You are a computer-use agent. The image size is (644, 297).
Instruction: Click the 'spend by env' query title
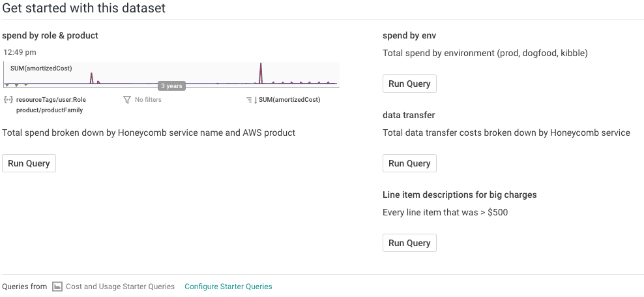coord(409,35)
